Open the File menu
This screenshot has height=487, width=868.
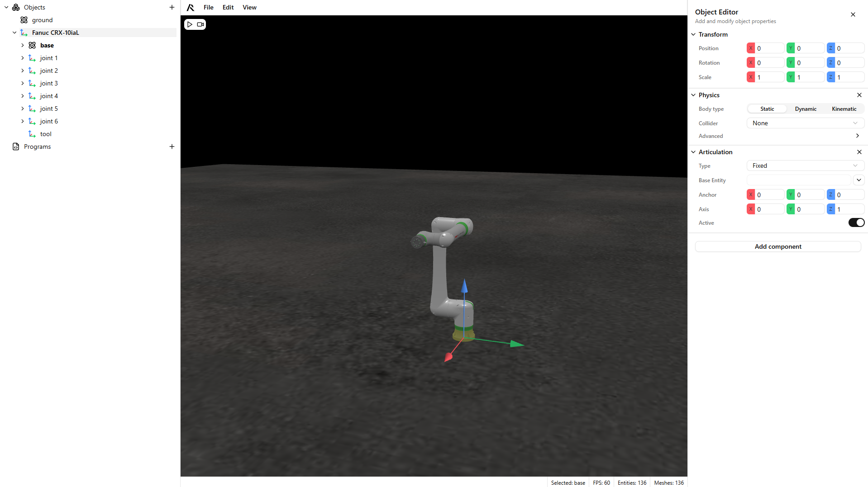pyautogui.click(x=208, y=7)
